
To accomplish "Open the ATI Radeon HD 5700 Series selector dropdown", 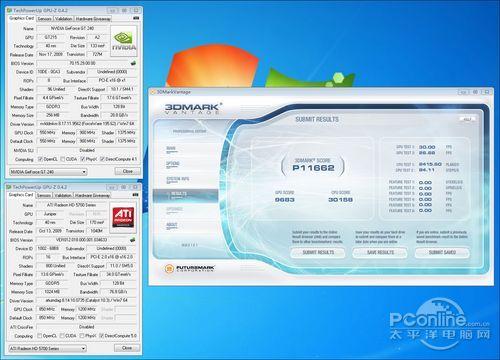I will point(47,348).
